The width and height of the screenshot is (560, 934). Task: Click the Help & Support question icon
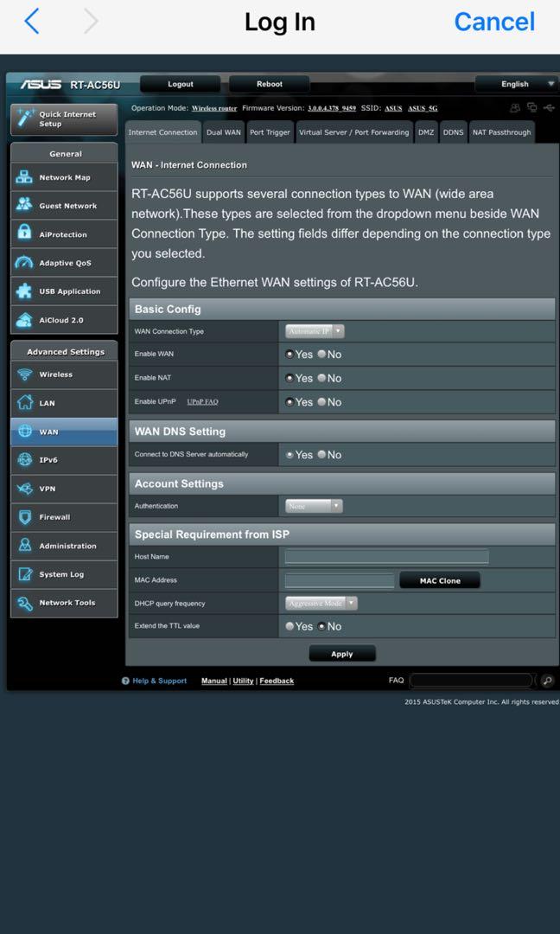click(125, 681)
